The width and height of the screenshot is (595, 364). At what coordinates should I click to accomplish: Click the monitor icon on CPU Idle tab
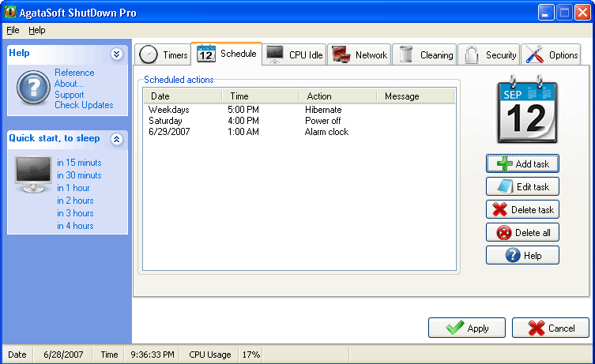pyautogui.click(x=275, y=54)
